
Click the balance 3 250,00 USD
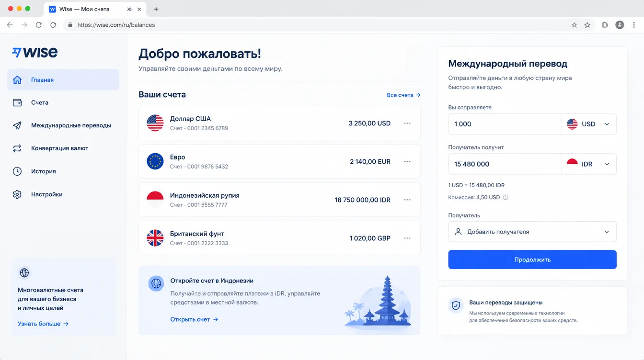click(369, 123)
